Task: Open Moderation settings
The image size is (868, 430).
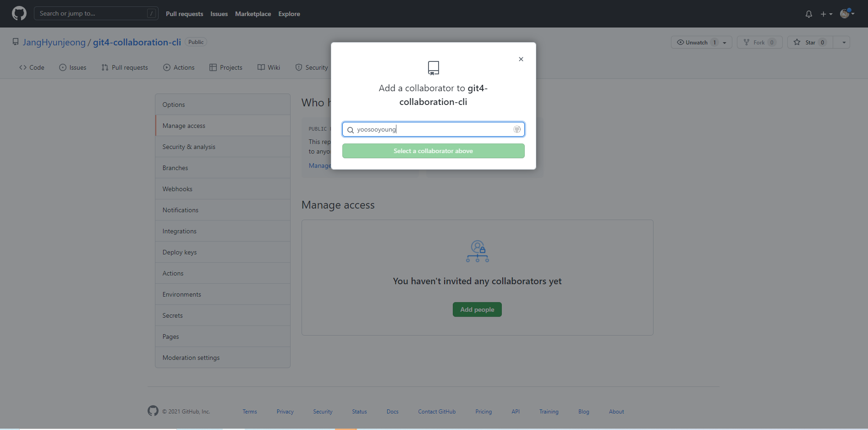Action: tap(223, 358)
